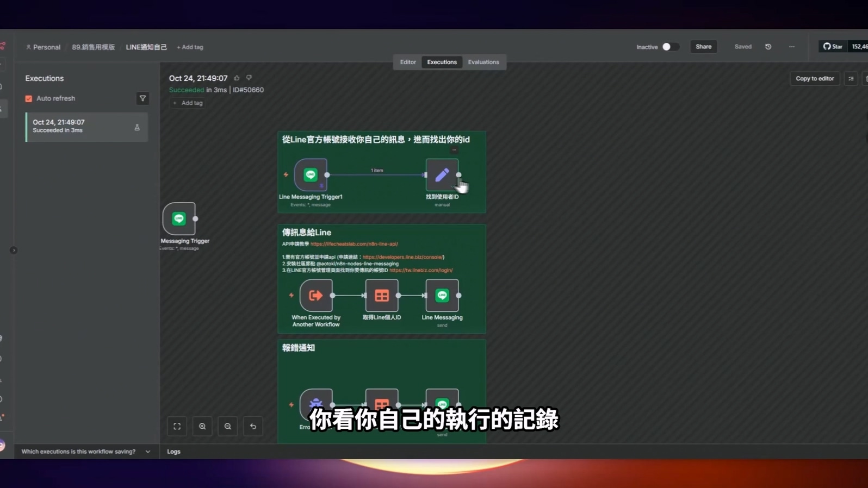Open the developers.line.biz console link
This screenshot has width=868, height=488.
402,257
